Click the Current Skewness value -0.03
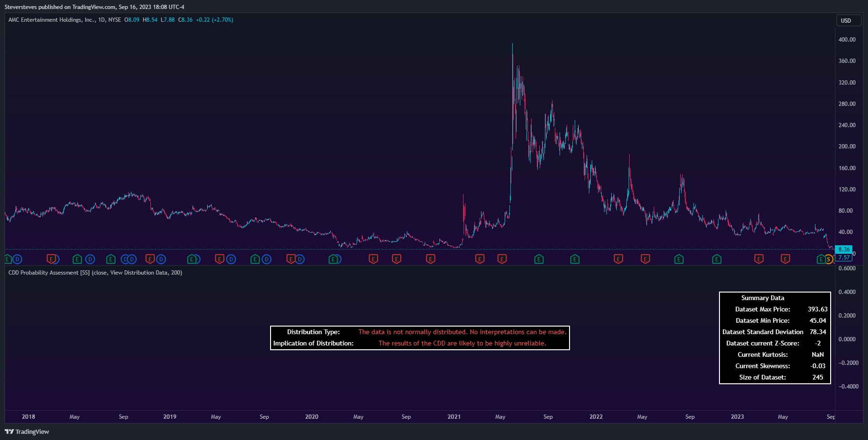Image resolution: width=868 pixels, height=440 pixels. click(x=818, y=366)
